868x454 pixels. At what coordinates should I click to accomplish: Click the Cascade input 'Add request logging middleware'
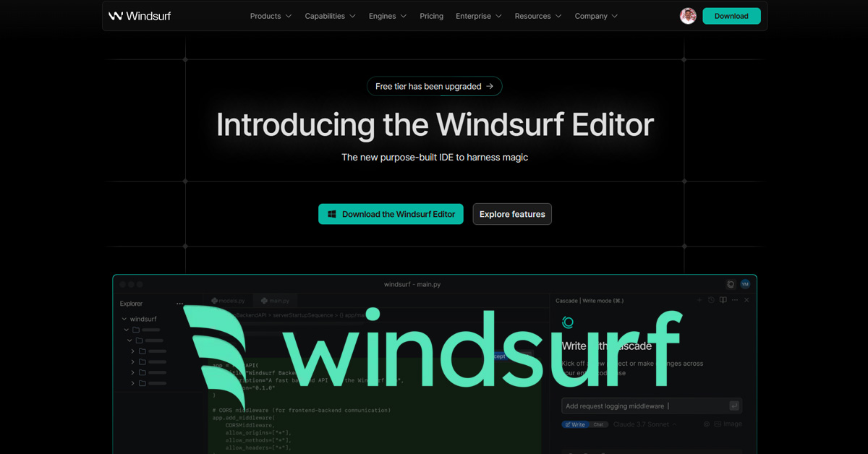[x=652, y=406]
